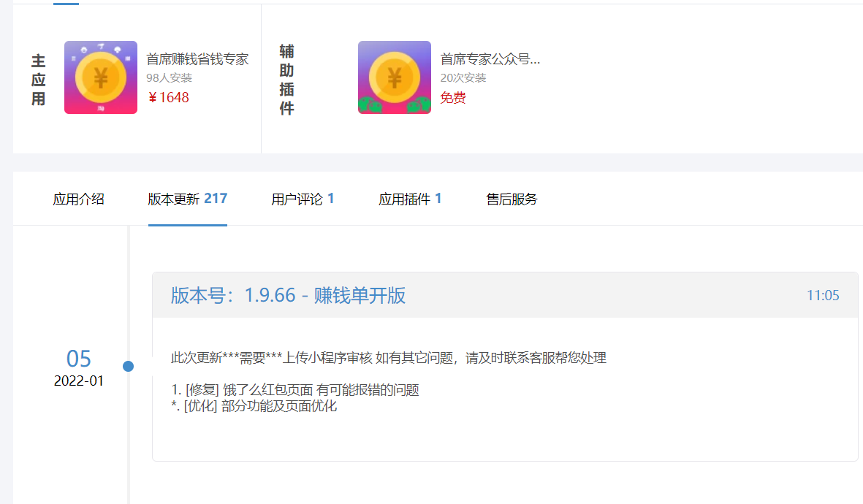The width and height of the screenshot is (863, 504).
Task: Click the 首席赚钱省钱专家 main app coin icon
Action: click(101, 77)
